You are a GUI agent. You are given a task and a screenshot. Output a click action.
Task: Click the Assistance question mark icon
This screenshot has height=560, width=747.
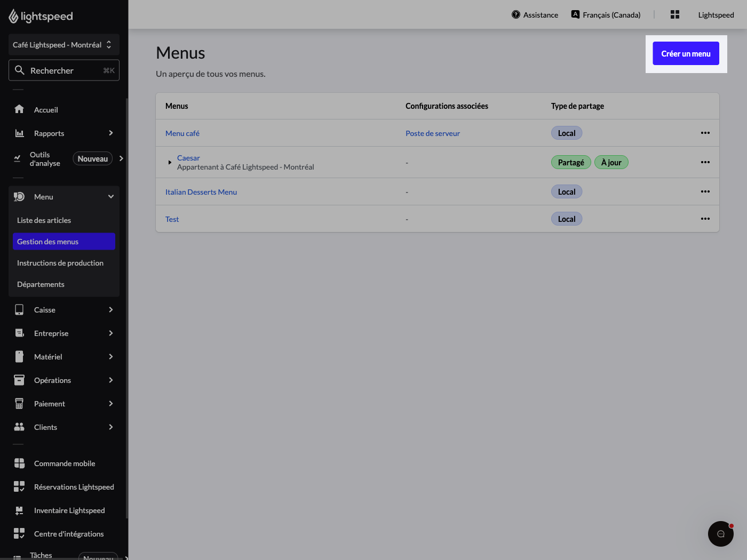pos(516,15)
